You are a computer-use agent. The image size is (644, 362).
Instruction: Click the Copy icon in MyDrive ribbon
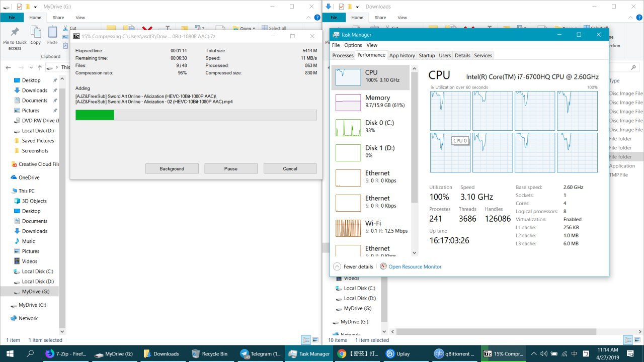35,33
